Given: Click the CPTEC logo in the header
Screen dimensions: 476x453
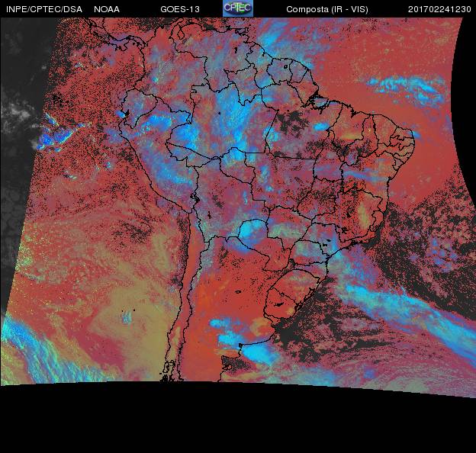Looking at the screenshot, I should pyautogui.click(x=238, y=8).
